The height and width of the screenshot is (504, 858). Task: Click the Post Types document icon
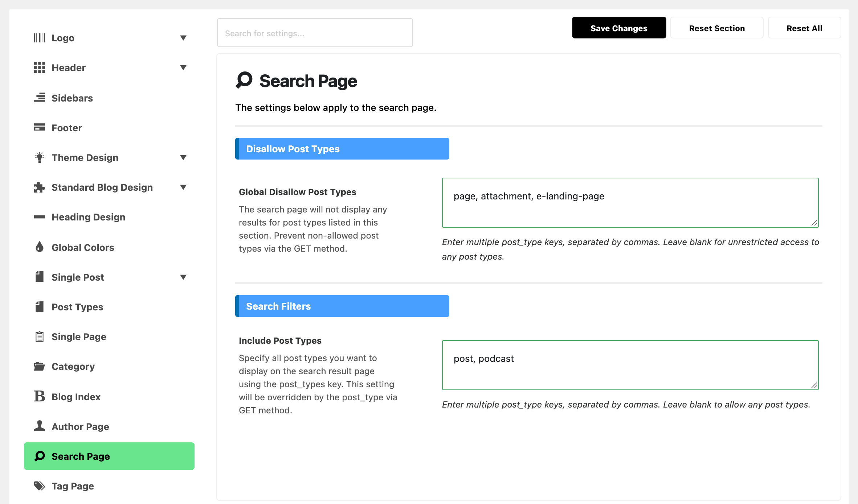[40, 307]
